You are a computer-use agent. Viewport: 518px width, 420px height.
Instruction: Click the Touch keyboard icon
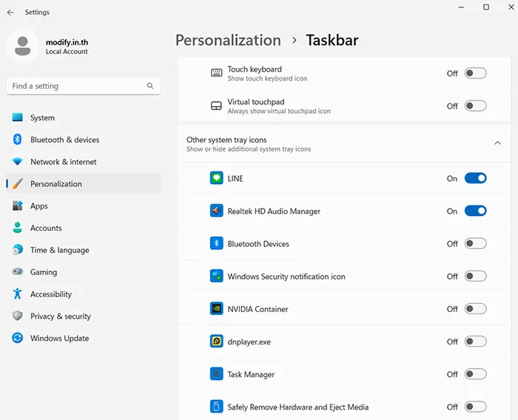click(216, 73)
